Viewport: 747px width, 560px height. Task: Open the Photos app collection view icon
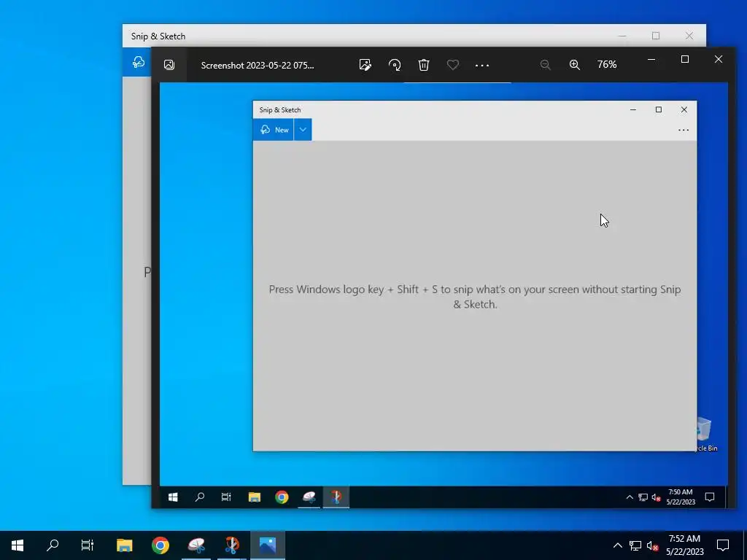tap(169, 65)
